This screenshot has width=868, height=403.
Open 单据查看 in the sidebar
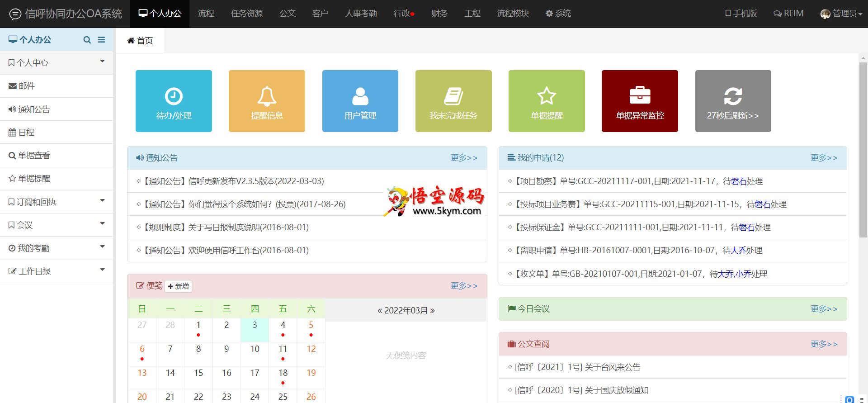[x=57, y=155]
